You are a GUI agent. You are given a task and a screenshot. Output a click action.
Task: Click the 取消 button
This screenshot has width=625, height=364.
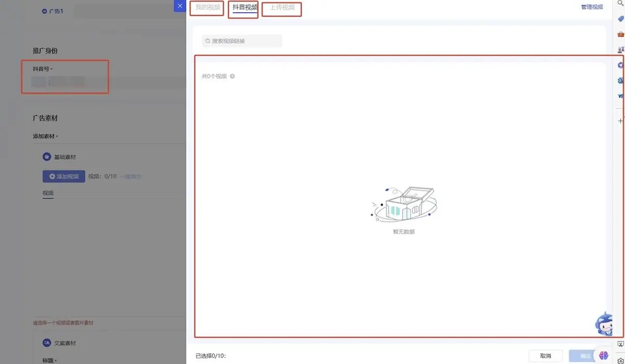(545, 356)
